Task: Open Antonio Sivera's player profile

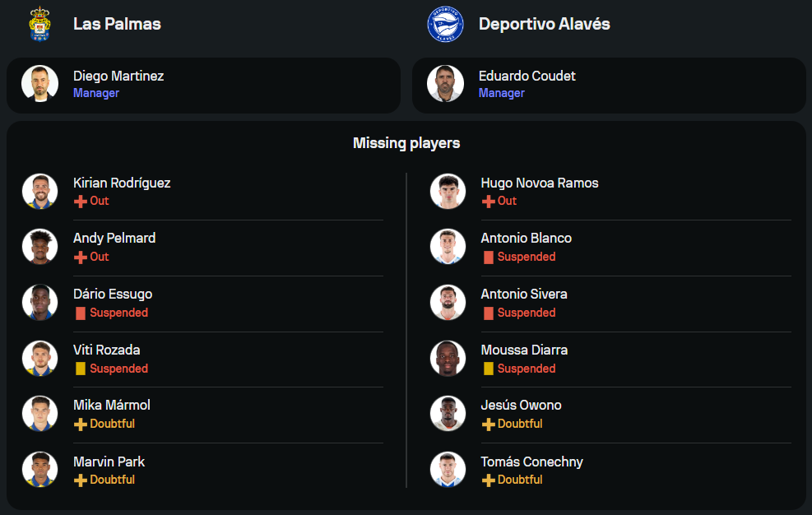Action: coord(523,294)
